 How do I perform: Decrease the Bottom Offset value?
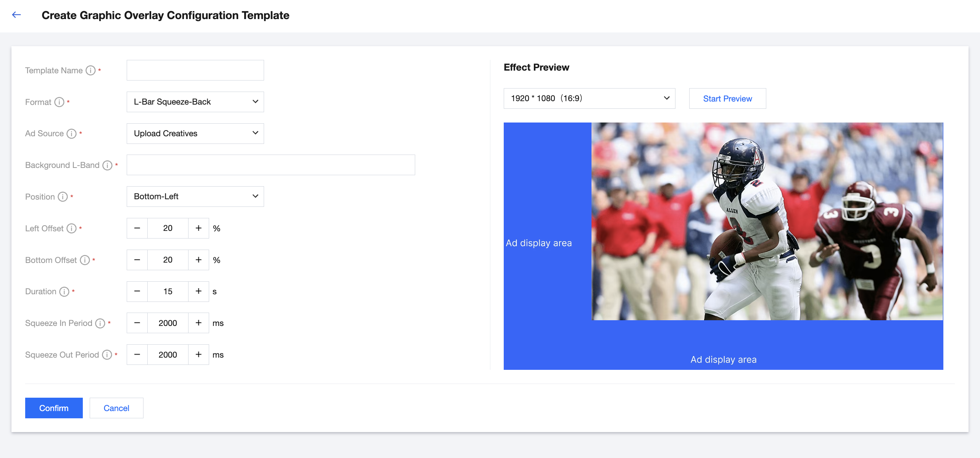coord(137,260)
